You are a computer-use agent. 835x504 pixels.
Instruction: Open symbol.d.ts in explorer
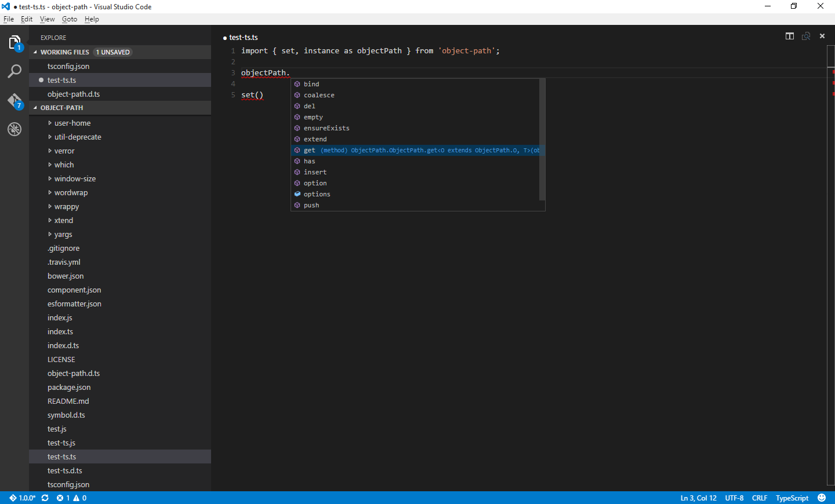[120, 415]
